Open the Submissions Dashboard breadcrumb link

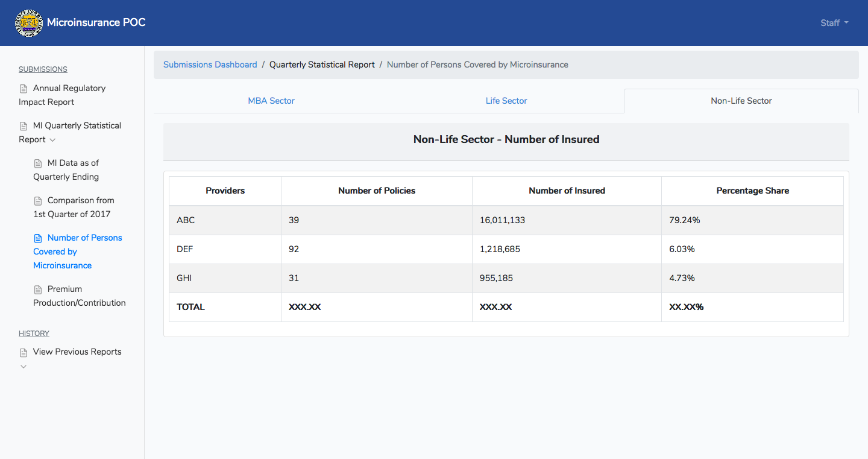coord(210,65)
